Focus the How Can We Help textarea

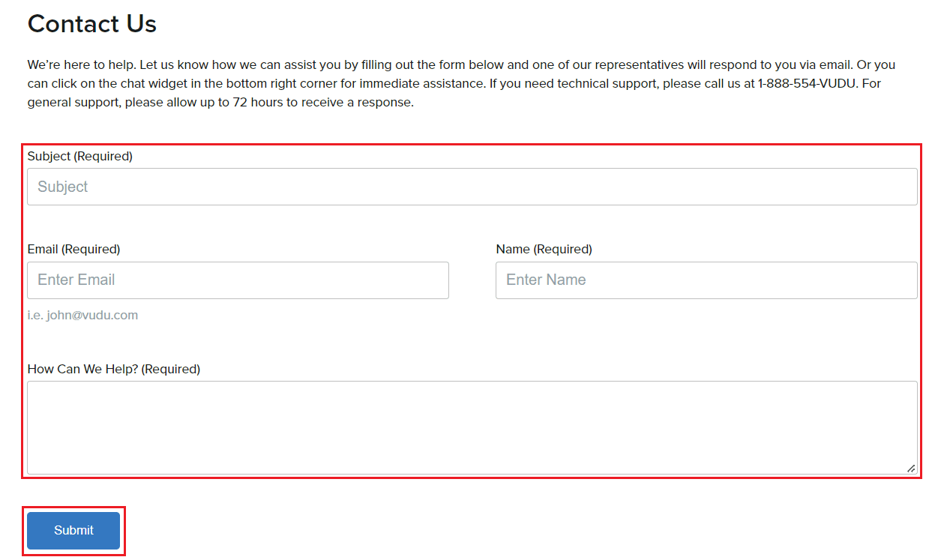[472, 428]
